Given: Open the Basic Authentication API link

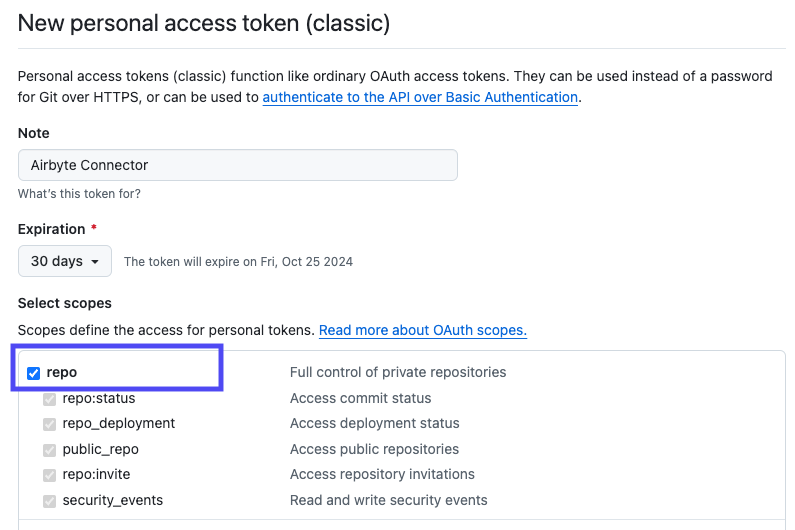Looking at the screenshot, I should coord(420,97).
